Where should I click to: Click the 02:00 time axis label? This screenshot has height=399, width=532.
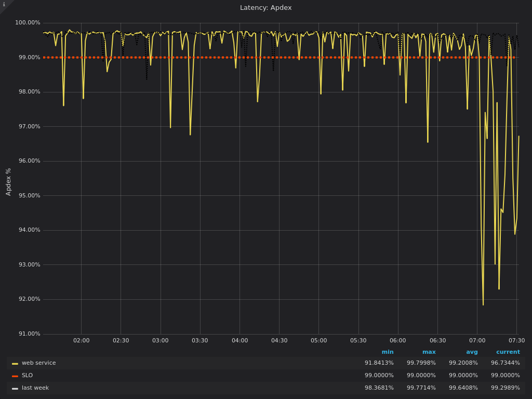pos(81,341)
